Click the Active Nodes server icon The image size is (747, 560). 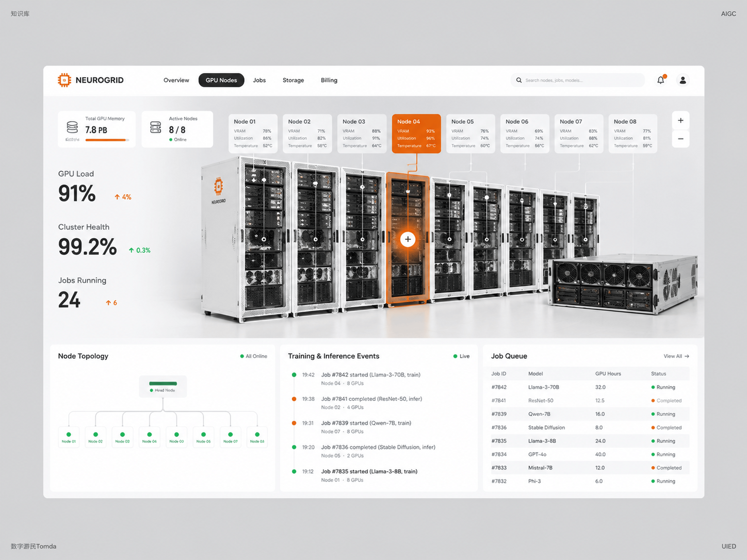pyautogui.click(x=155, y=127)
